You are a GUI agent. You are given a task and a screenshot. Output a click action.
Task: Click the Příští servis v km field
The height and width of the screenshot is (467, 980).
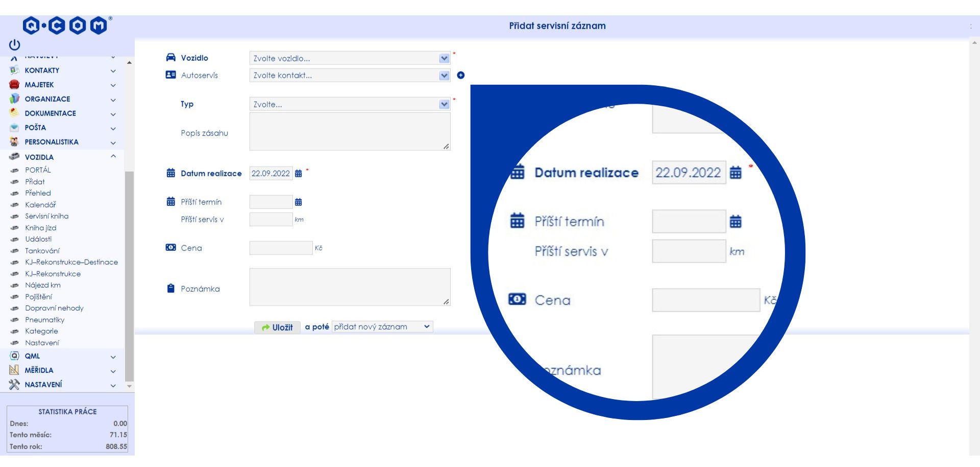(271, 219)
